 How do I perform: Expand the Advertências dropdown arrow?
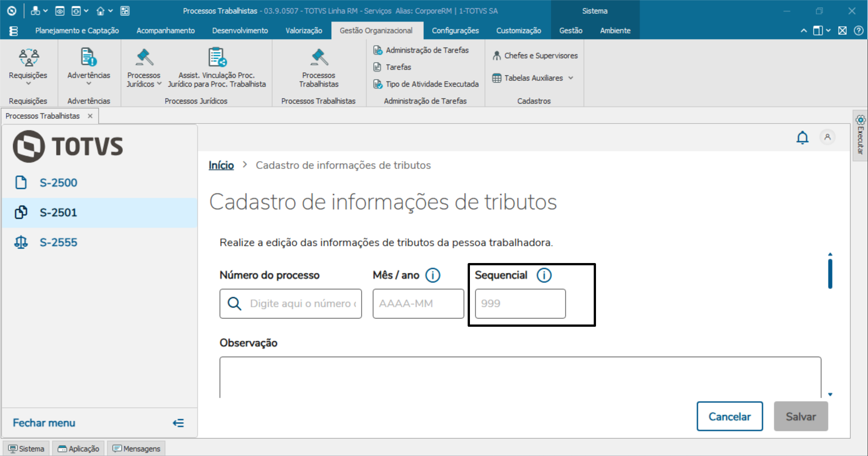[x=89, y=84]
